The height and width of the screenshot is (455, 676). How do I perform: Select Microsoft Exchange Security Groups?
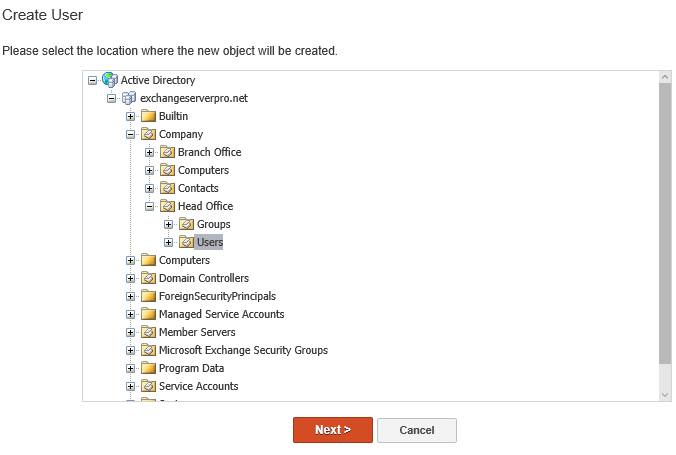[x=243, y=350]
